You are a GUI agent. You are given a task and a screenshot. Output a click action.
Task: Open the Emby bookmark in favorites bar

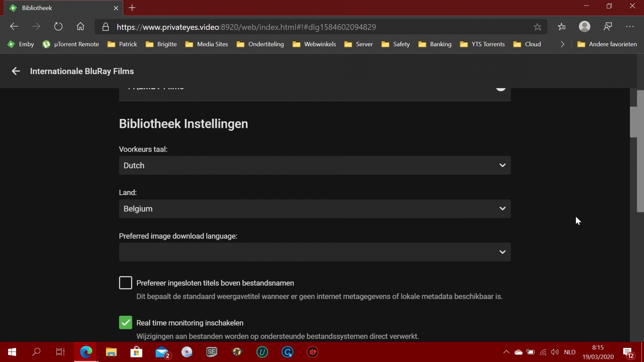pos(21,44)
